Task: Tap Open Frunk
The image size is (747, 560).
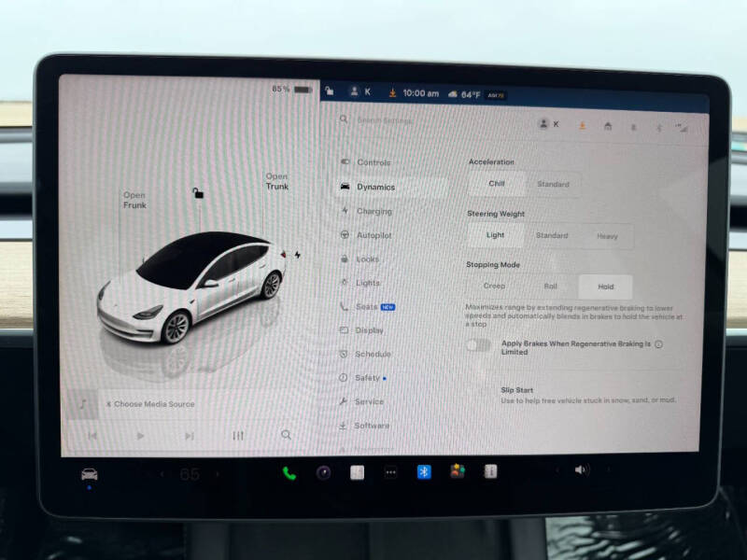Action: (x=134, y=200)
